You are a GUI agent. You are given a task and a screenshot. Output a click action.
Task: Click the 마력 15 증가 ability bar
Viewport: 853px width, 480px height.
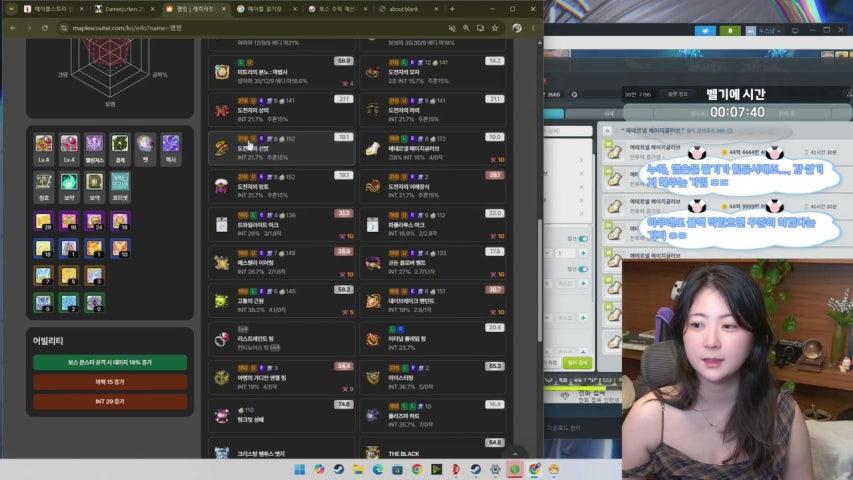point(110,382)
